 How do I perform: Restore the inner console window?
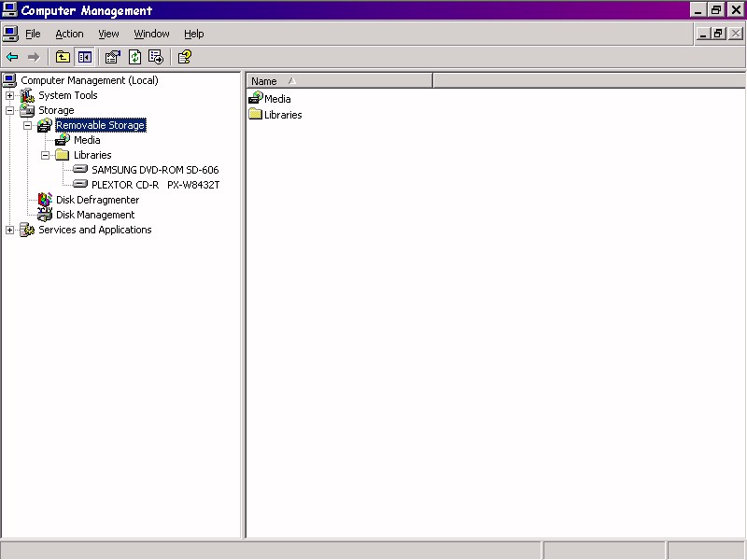tap(718, 34)
